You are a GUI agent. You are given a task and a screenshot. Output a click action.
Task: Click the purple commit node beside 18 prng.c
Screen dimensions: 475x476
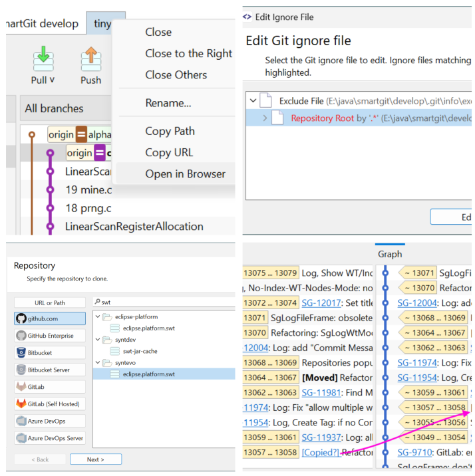tap(50, 208)
